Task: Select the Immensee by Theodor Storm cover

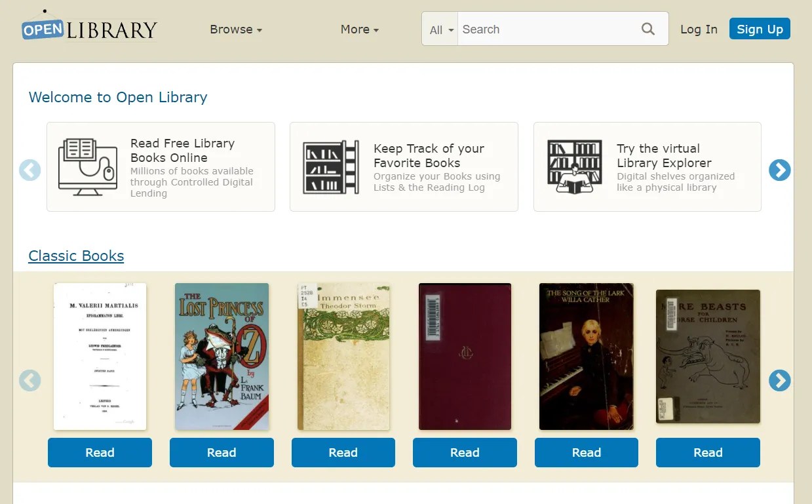Action: [343, 357]
